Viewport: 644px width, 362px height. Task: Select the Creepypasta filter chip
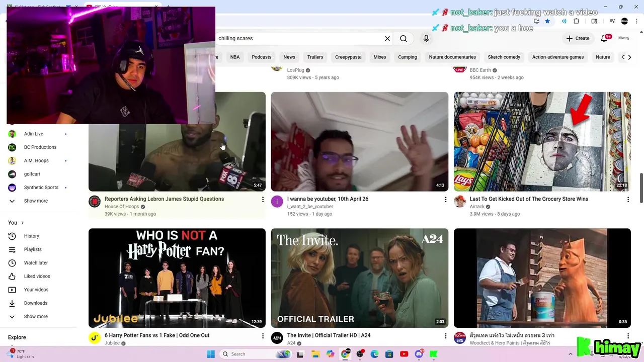(348, 57)
